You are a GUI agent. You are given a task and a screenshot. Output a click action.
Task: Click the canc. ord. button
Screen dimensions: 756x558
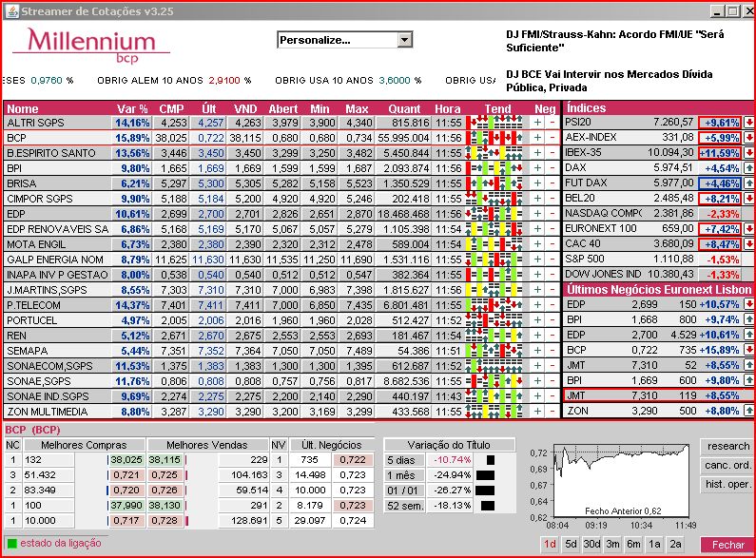728,465
